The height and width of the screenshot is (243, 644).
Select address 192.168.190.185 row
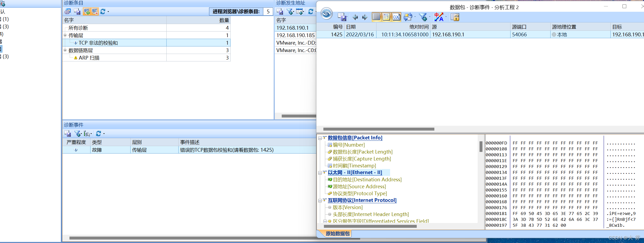296,35
